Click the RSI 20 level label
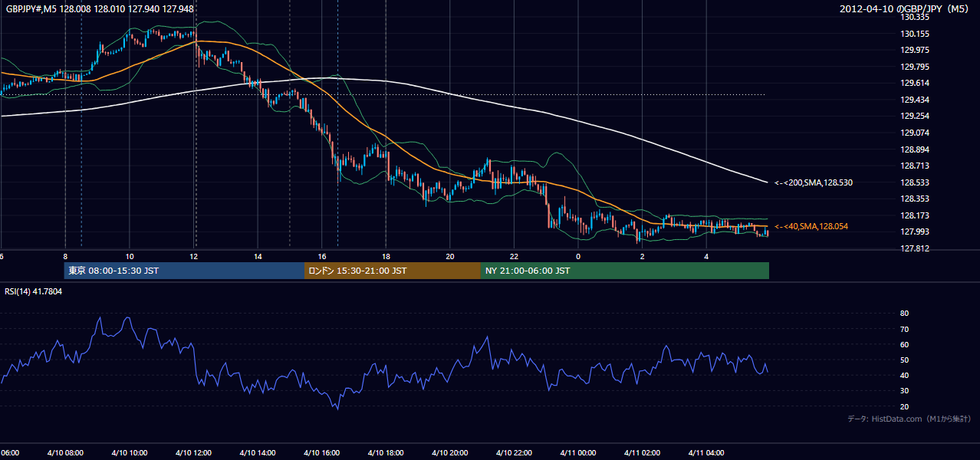 pyautogui.click(x=905, y=406)
